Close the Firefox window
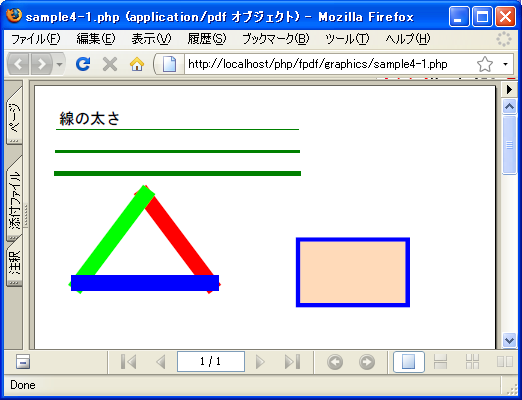Screen dimensions: 522x400 pos(505,16)
